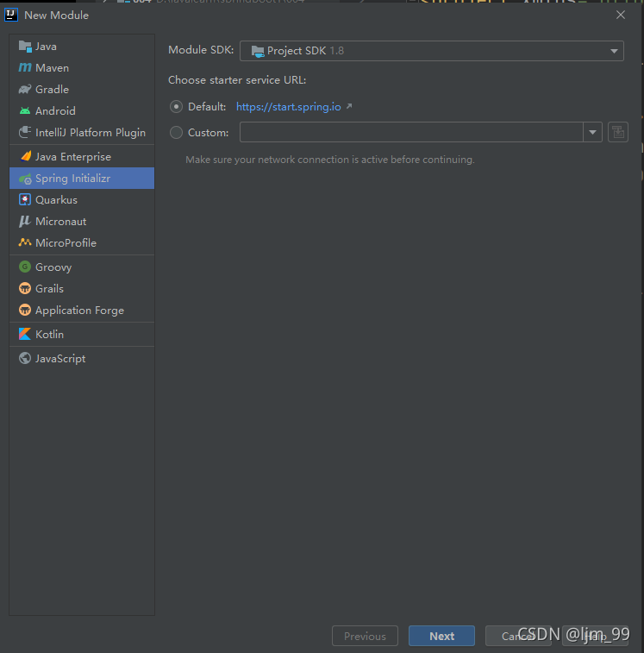Click the IntelliJ IDEA logo in title bar

[11, 15]
